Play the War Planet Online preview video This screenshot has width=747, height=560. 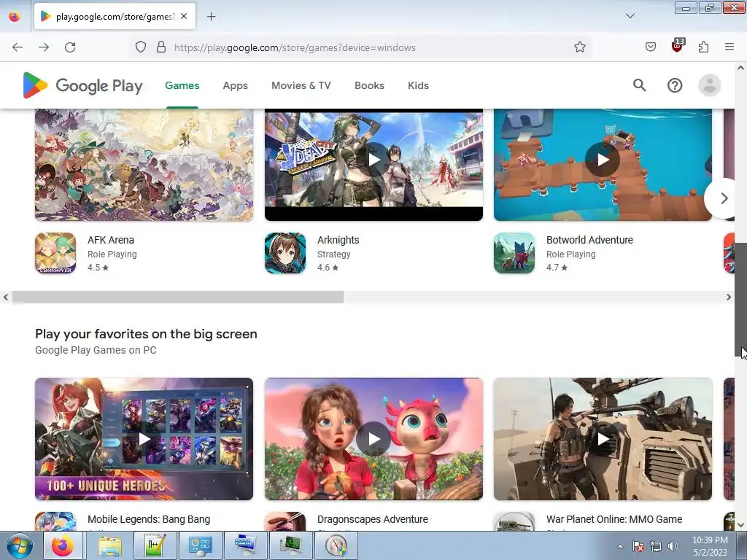(603, 438)
